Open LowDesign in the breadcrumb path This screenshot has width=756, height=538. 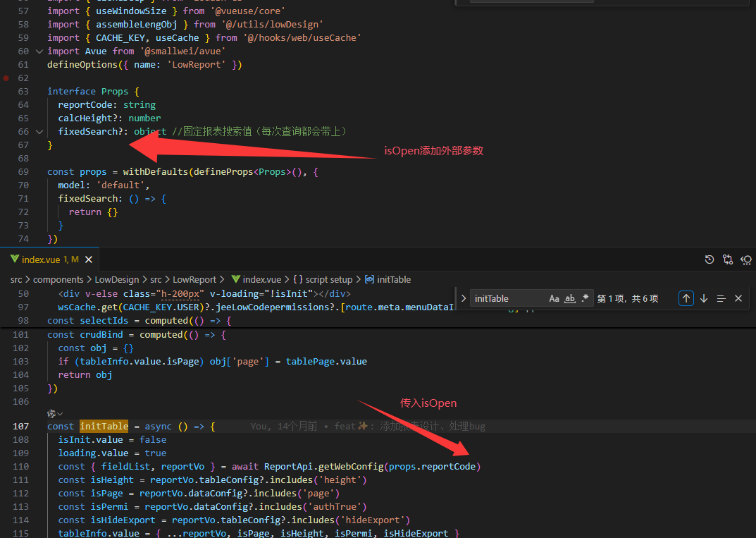[x=116, y=279]
